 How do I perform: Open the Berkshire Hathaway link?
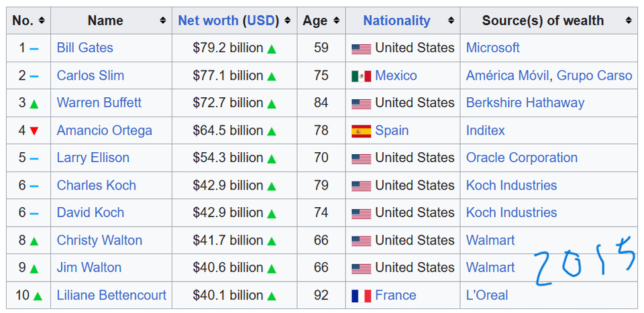(525, 103)
